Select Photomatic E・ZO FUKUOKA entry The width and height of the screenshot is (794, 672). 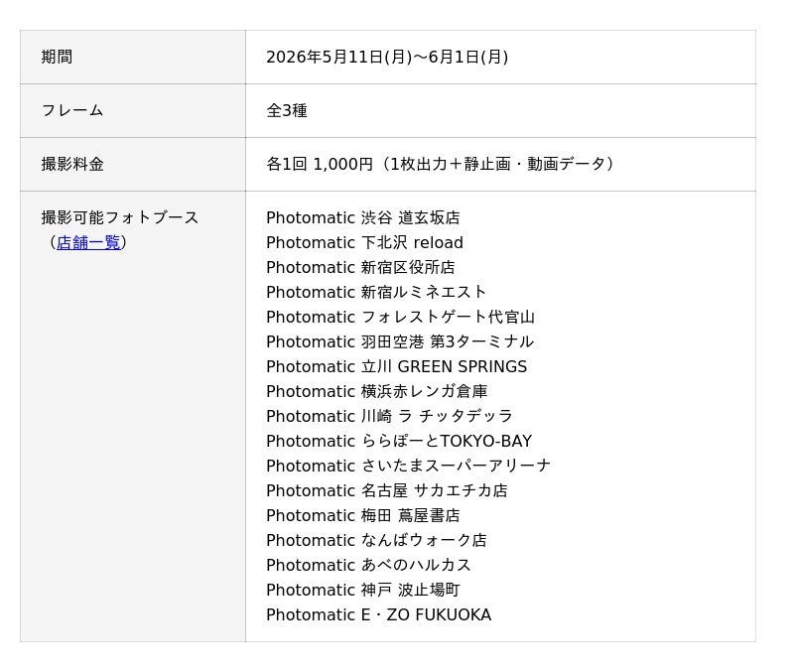379,614
